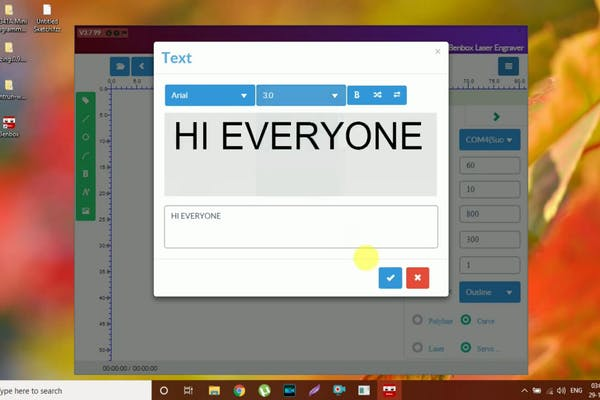This screenshot has height=400, width=600.
Task: Confirm text with the blue checkmark button
Action: point(390,278)
